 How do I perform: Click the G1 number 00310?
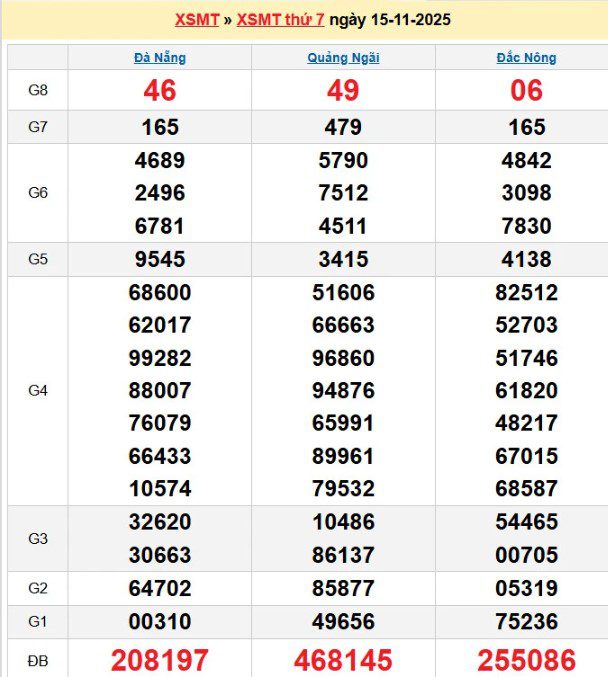(x=160, y=622)
